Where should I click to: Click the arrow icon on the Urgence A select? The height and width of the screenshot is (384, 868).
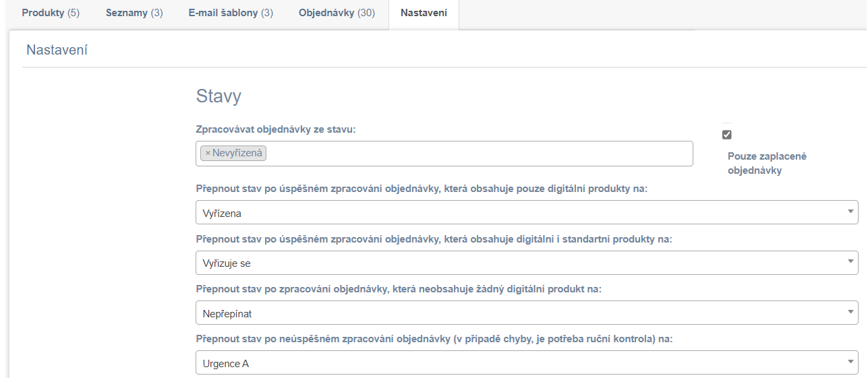[850, 362]
